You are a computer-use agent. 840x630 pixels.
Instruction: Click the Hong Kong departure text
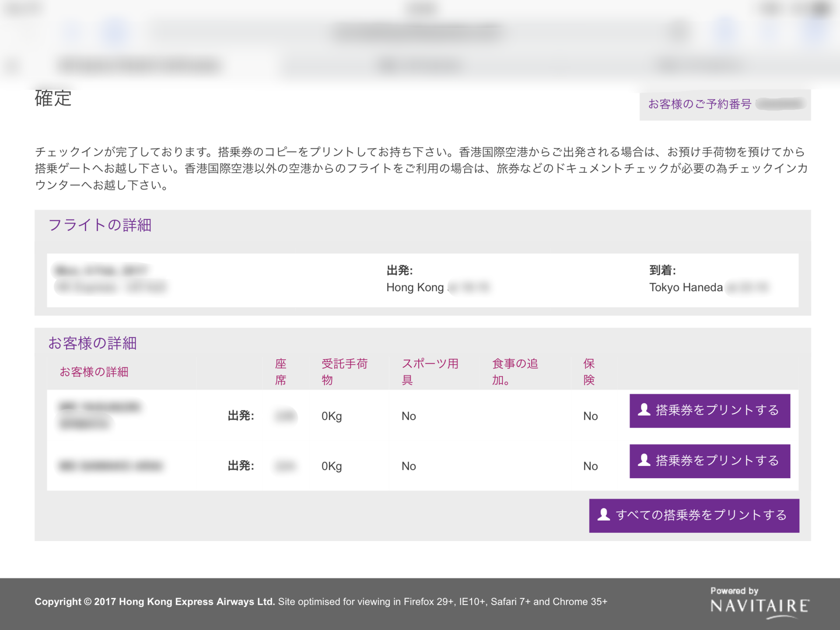[x=415, y=287]
